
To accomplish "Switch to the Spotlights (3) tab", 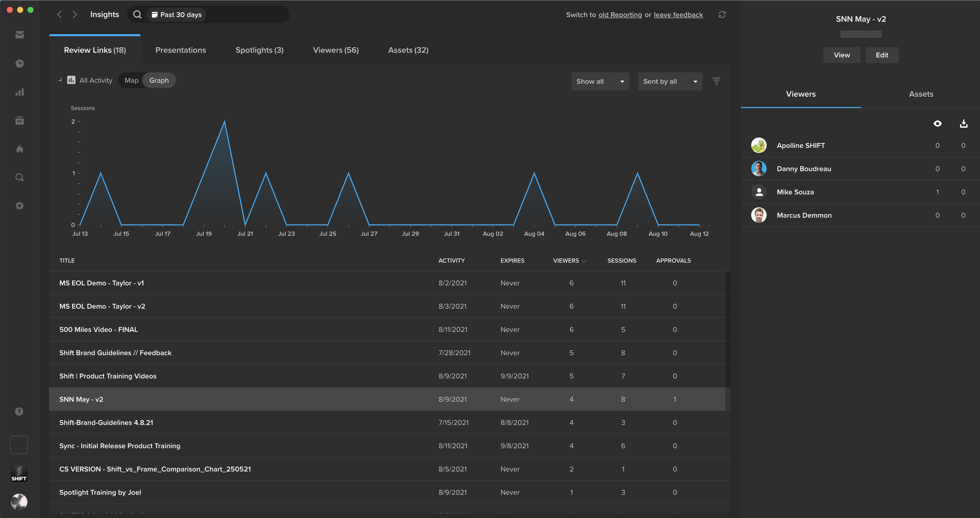I will (x=259, y=50).
